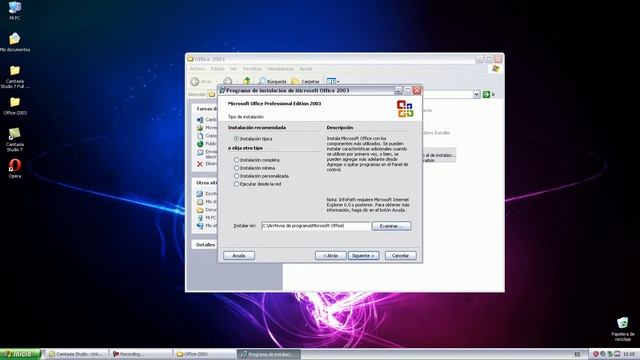
Task: Select Ejecutar desde la red option
Action: click(236, 184)
